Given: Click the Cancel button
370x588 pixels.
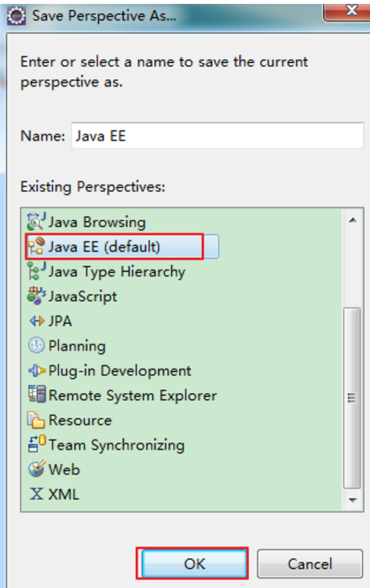Looking at the screenshot, I should pyautogui.click(x=310, y=564).
